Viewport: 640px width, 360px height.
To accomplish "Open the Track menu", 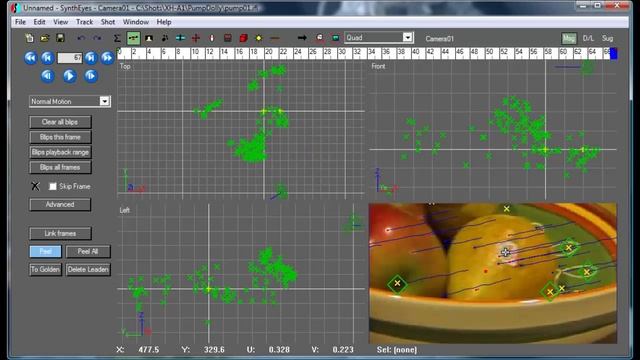I will point(84,22).
